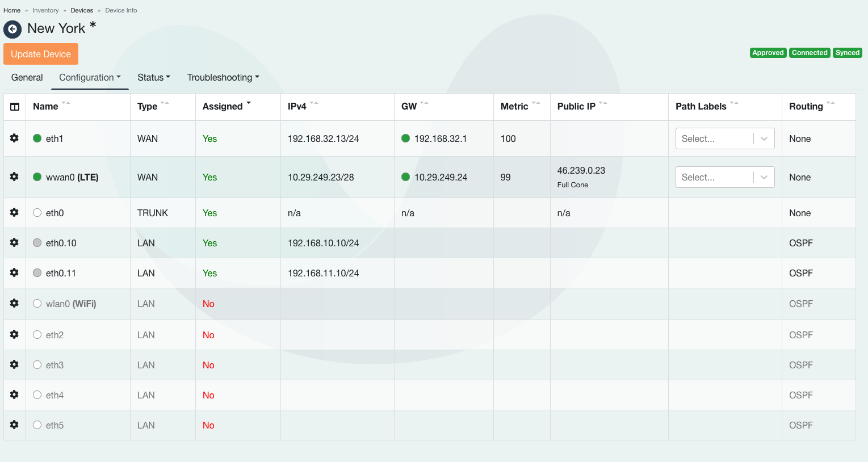Image resolution: width=868 pixels, height=462 pixels.
Task: Expand the Troubleshooting dropdown menu
Action: (223, 78)
